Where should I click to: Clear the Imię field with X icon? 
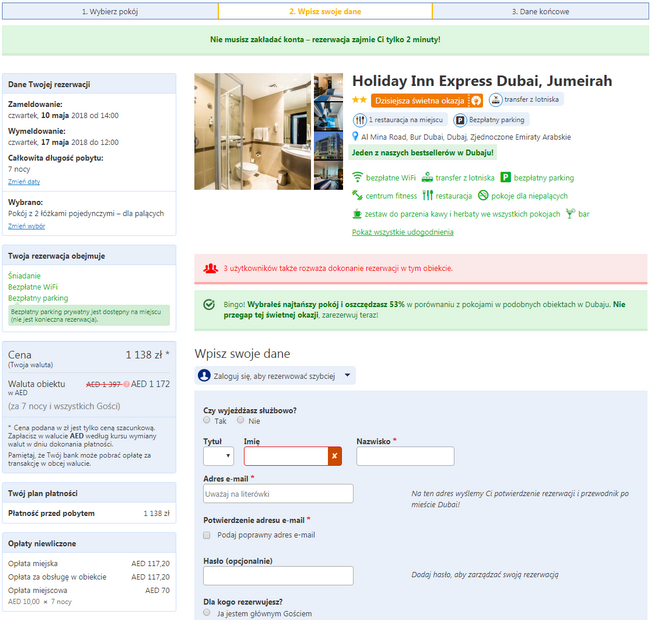(335, 456)
